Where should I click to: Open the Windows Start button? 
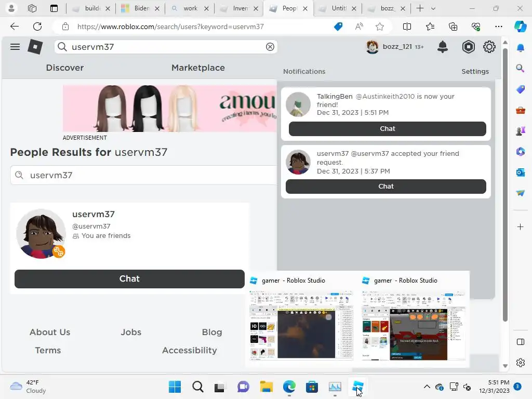click(x=175, y=387)
